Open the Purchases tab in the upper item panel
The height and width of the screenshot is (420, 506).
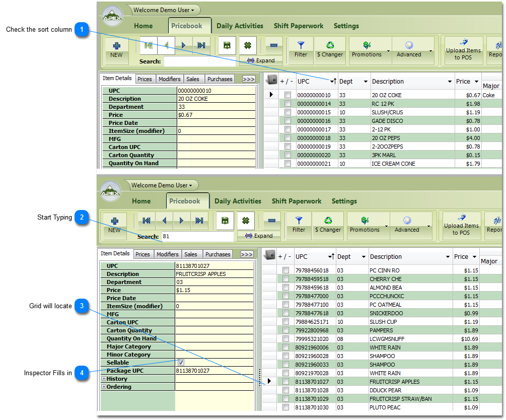pos(220,79)
